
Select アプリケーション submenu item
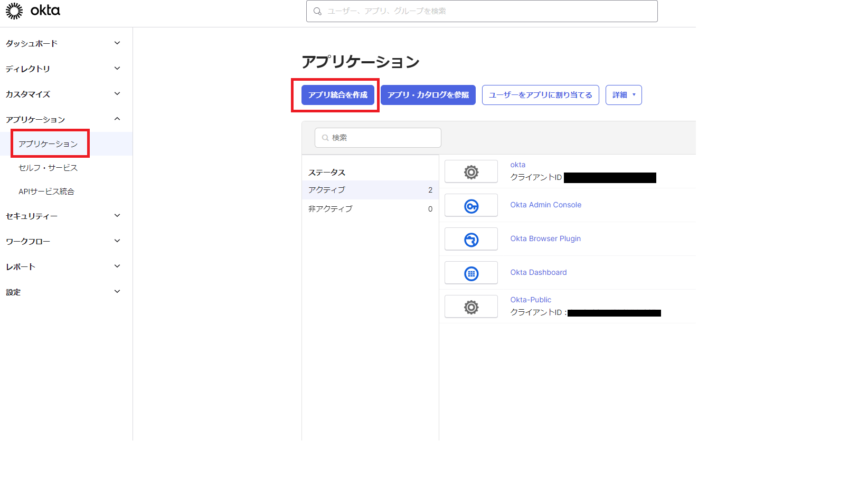click(x=48, y=144)
